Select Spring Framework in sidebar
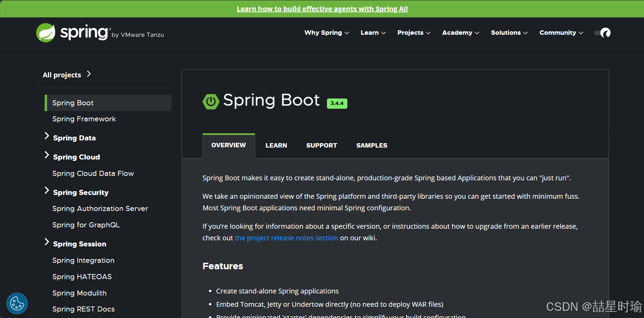Viewport: 644px width, 318px height. click(x=84, y=119)
